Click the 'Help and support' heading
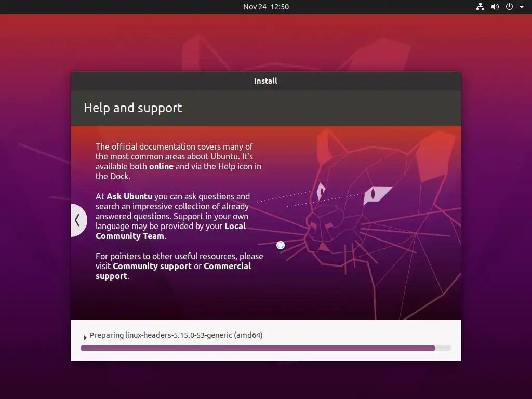Screen dimensions: 532x399 coord(133,108)
